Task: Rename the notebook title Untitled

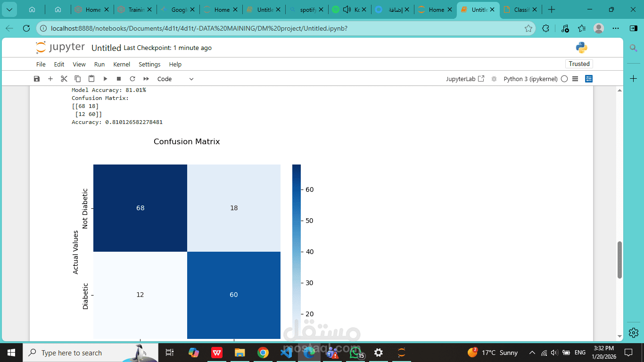Action: [x=106, y=48]
